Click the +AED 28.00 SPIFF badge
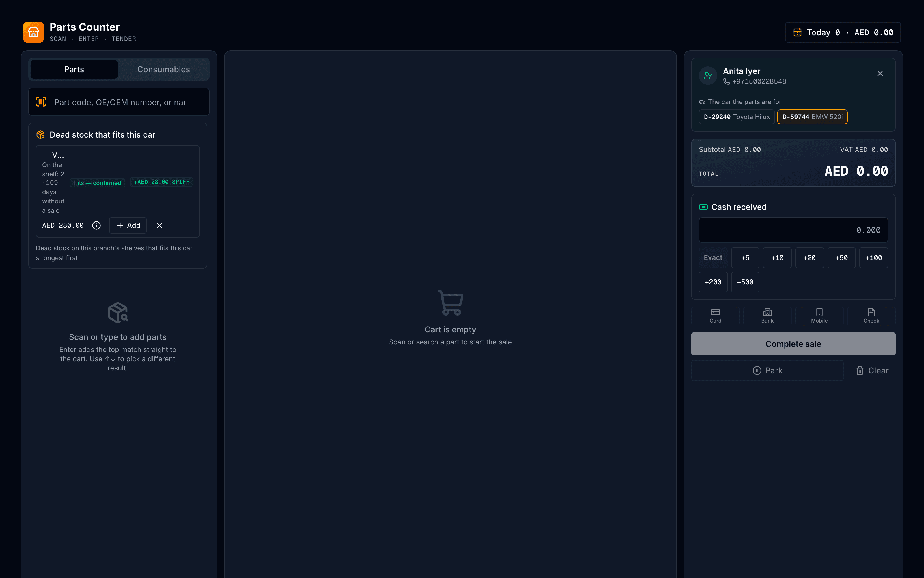Screen dimensions: 924x578 161,182
